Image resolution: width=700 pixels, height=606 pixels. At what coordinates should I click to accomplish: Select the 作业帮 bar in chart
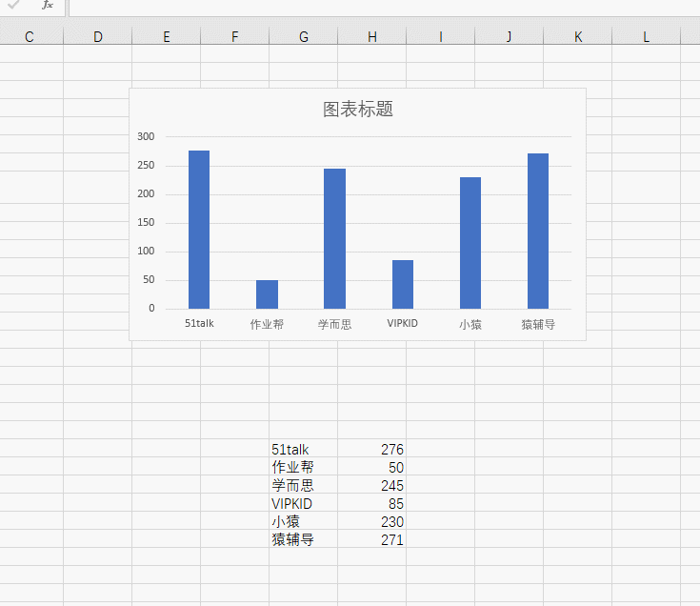point(267,294)
